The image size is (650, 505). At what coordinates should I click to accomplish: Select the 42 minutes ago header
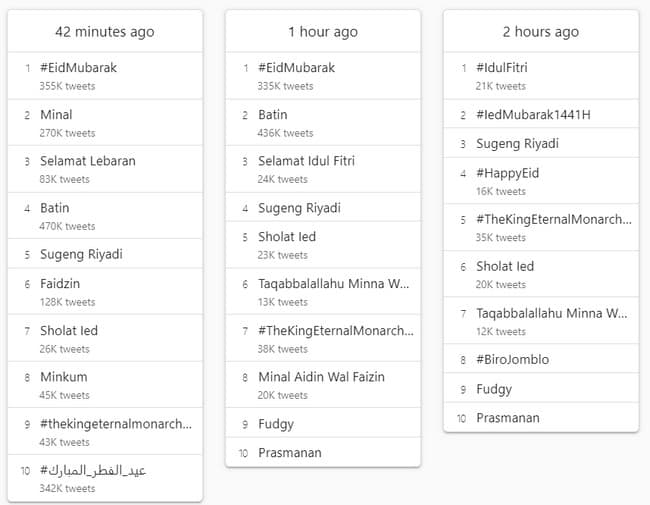[104, 32]
